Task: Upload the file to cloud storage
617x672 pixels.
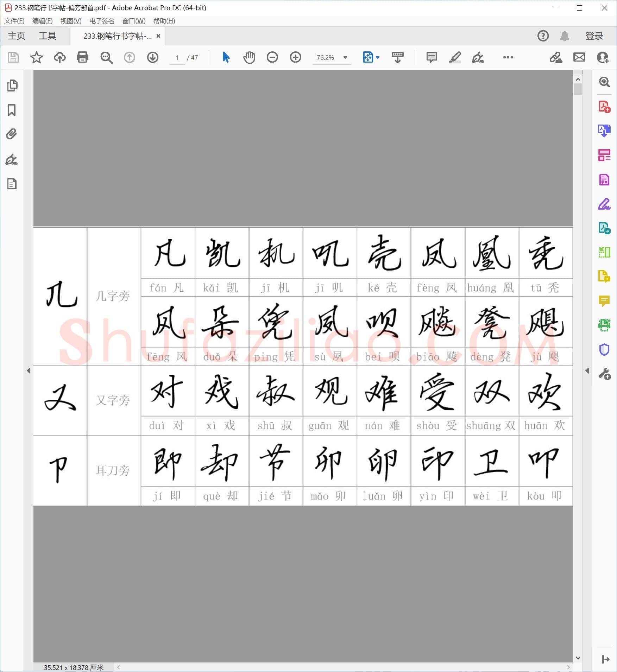Action: tap(60, 57)
